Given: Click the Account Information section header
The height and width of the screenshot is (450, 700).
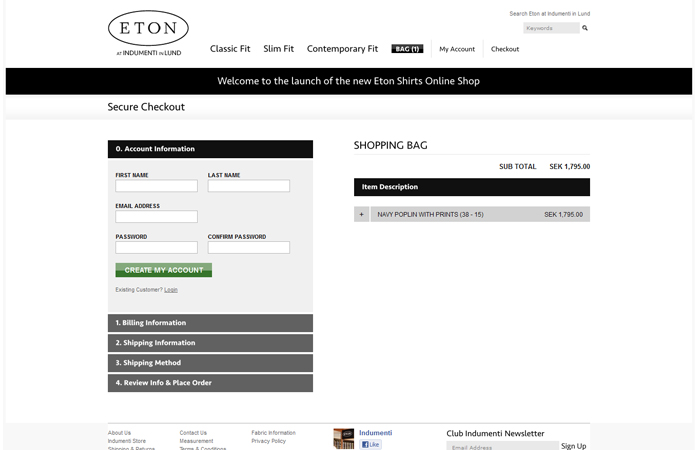Looking at the screenshot, I should (210, 149).
